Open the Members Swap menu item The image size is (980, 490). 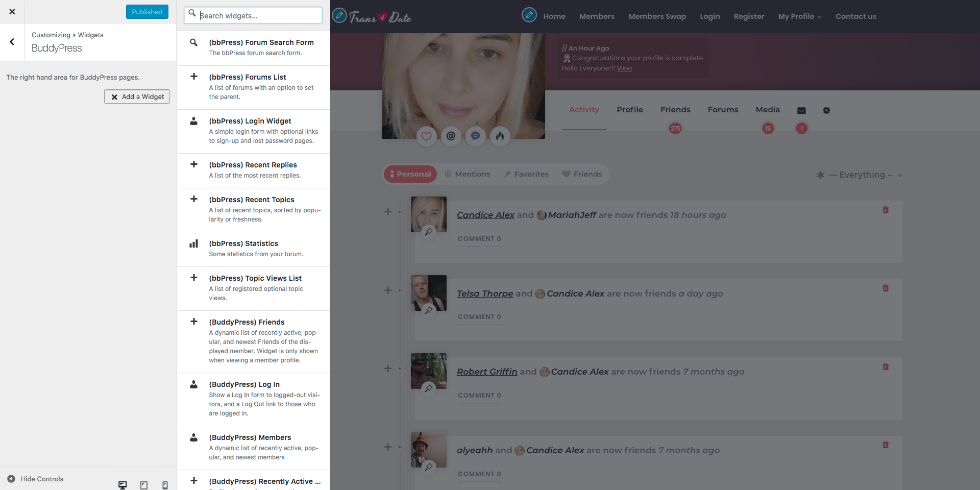(657, 16)
